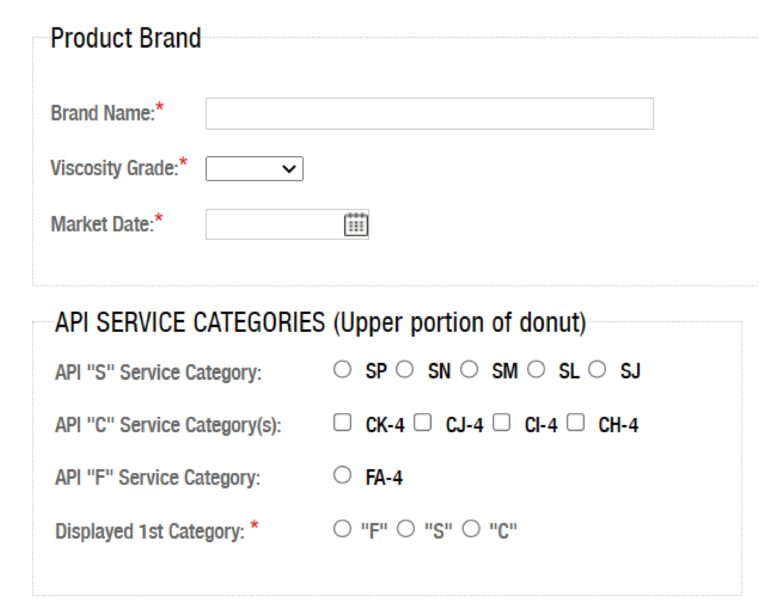This screenshot has width=768, height=613.
Task: Click the Brand Name text field
Action: (430, 114)
